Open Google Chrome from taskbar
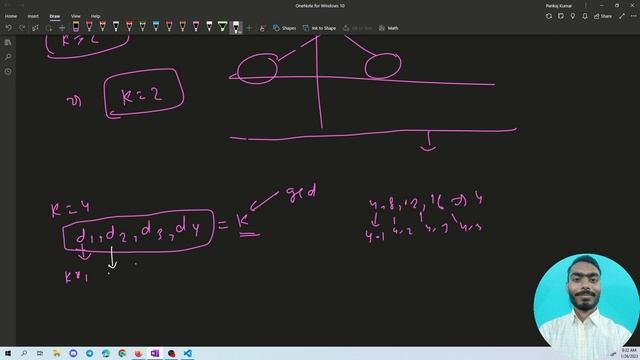Image resolution: width=640 pixels, height=360 pixels. point(122,353)
